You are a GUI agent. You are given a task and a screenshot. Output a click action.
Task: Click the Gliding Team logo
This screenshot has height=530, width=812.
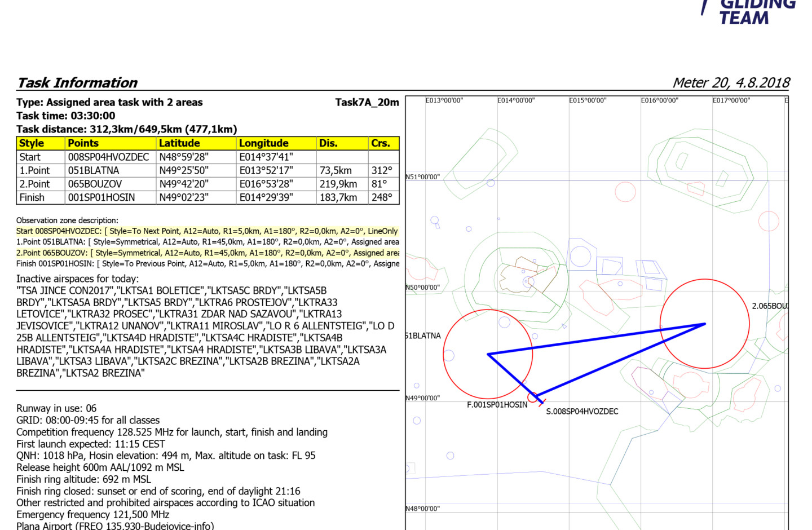tap(749, 11)
